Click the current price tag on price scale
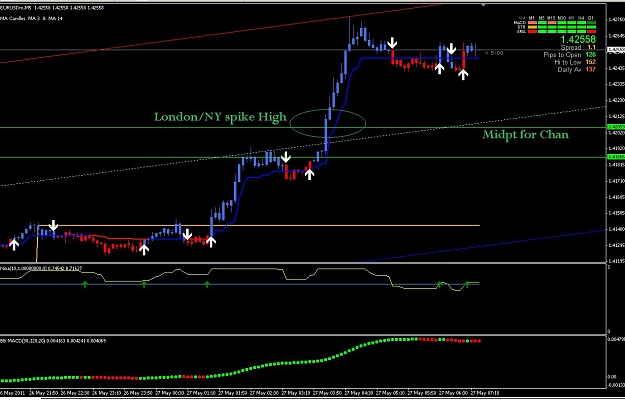Viewport: 625px width, 400px height. [x=615, y=50]
